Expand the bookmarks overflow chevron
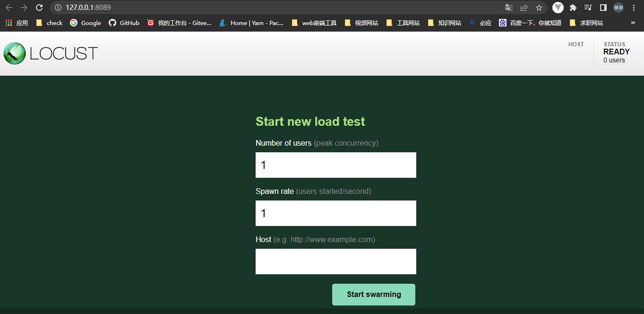 pos(633,23)
